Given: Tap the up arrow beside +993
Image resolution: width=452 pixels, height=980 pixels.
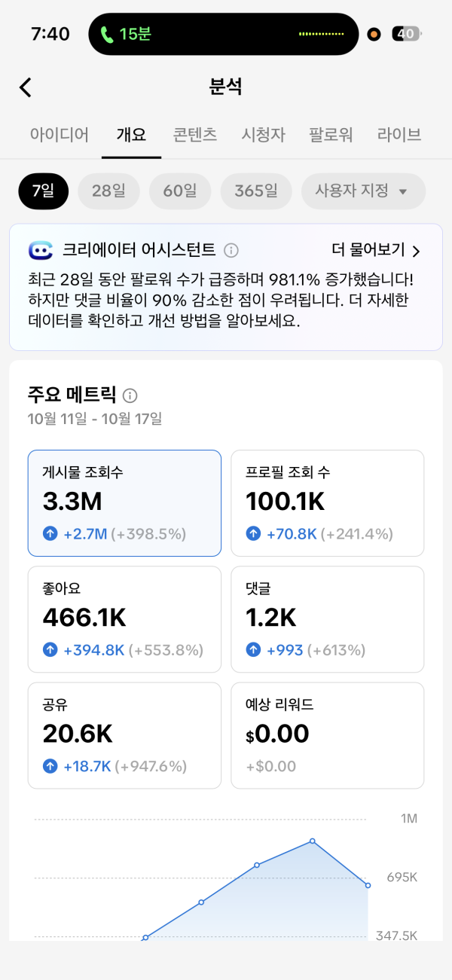Looking at the screenshot, I should [254, 650].
